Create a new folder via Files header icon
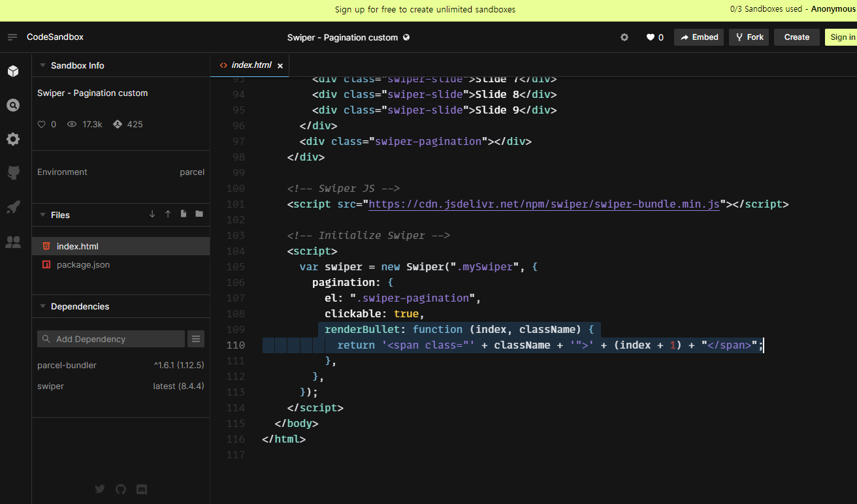 click(x=199, y=214)
